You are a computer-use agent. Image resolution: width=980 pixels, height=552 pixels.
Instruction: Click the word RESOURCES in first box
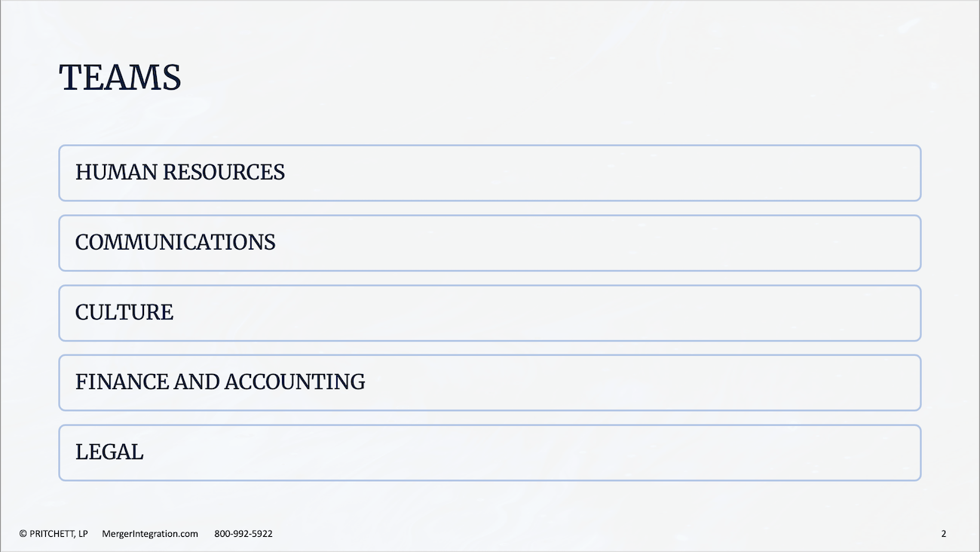pyautogui.click(x=224, y=173)
